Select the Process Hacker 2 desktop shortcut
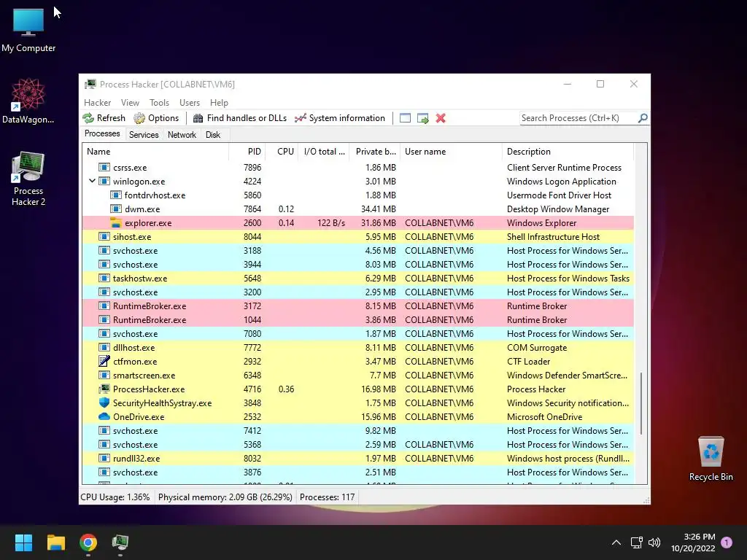The image size is (747, 560). (x=28, y=179)
